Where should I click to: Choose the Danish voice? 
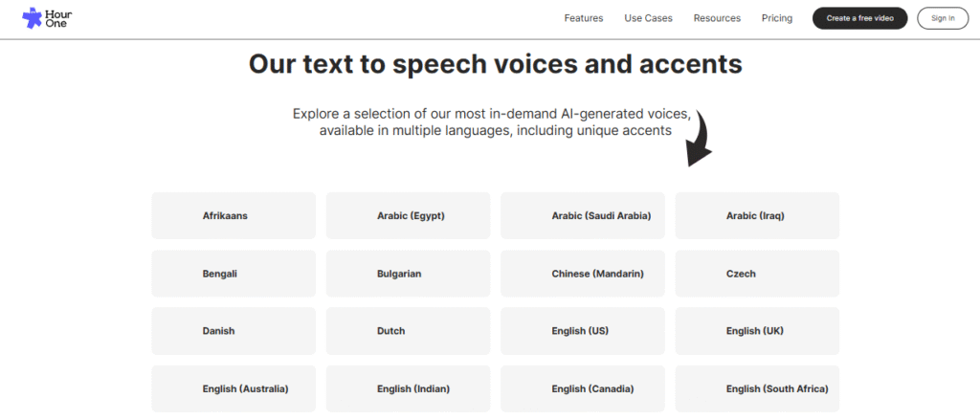tap(233, 331)
